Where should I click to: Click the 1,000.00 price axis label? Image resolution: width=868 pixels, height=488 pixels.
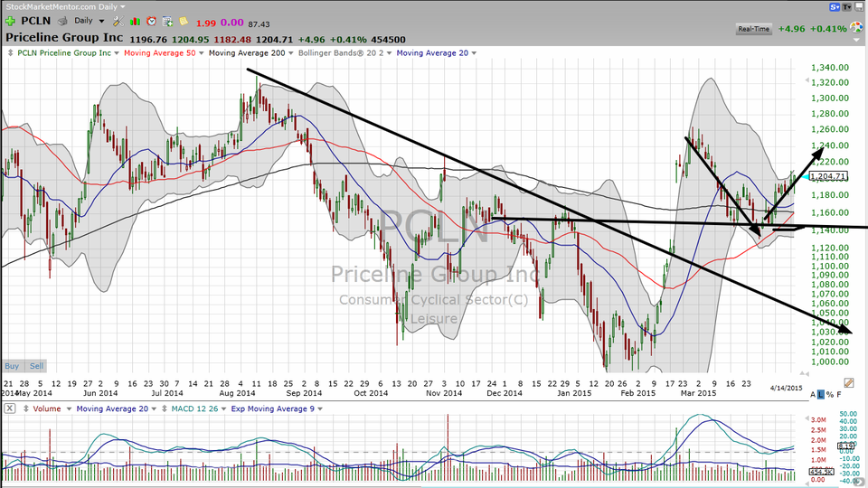830,361
